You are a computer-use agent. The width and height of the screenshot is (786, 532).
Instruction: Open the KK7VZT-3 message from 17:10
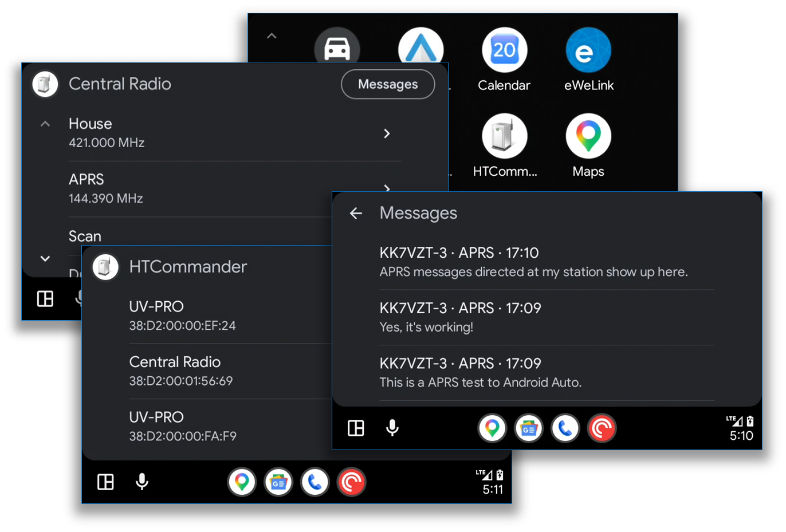click(547, 262)
